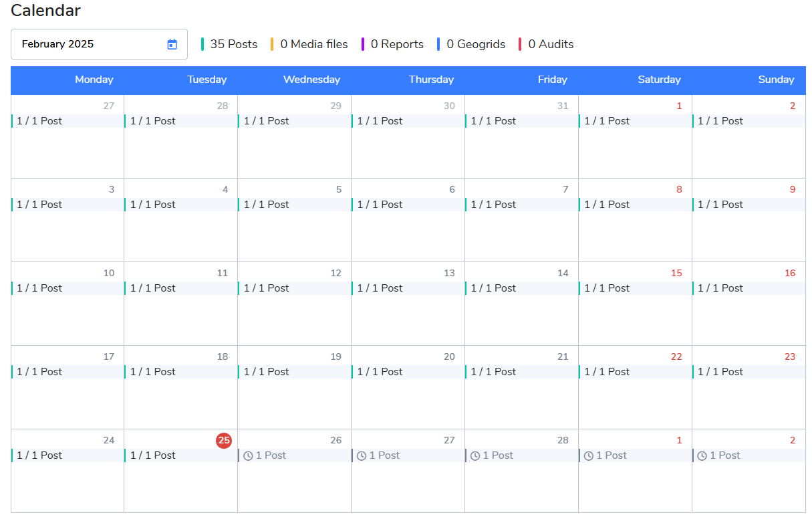Click clock icon on Sunday March 2 post
The width and height of the screenshot is (812, 521).
(702, 455)
